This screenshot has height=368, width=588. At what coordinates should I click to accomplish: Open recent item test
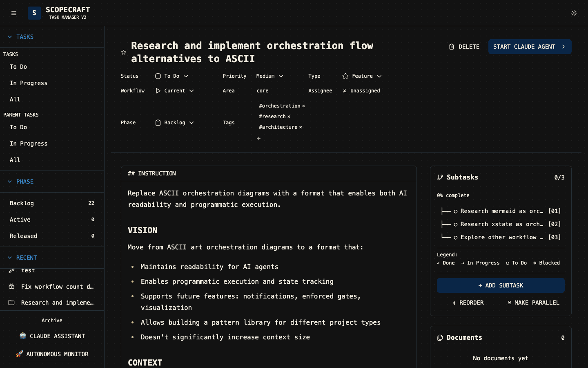click(52, 272)
